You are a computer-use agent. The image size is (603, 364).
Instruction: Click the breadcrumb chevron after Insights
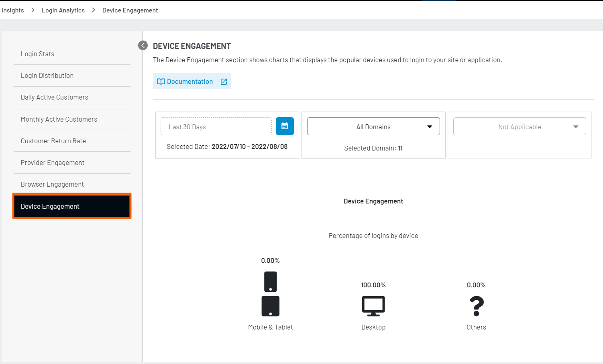click(x=33, y=10)
